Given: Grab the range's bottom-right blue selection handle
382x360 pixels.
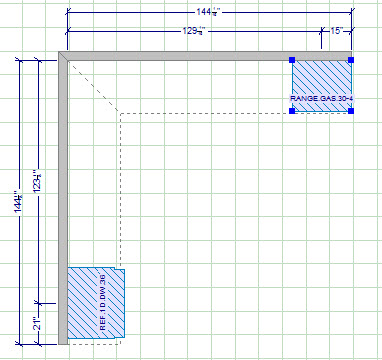Looking at the screenshot, I should [351, 111].
